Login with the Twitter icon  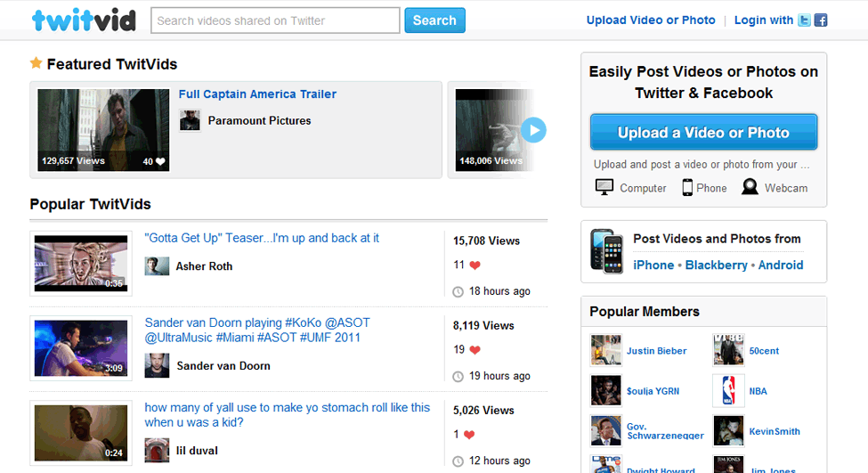(x=804, y=20)
